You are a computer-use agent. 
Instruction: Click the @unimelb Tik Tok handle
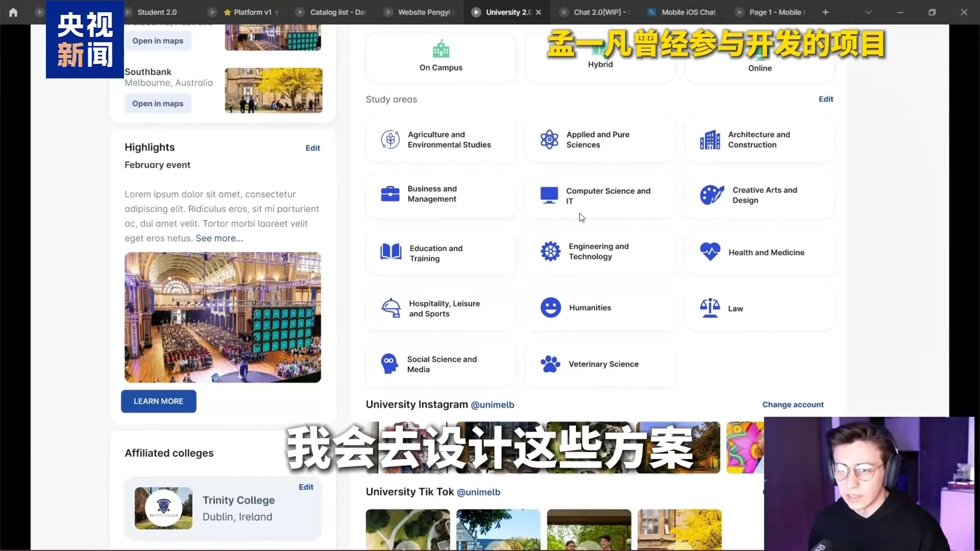click(478, 492)
